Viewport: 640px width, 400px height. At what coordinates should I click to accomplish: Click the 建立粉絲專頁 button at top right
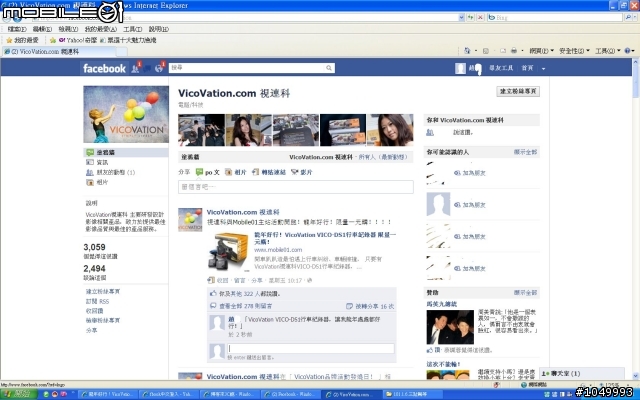click(x=518, y=91)
